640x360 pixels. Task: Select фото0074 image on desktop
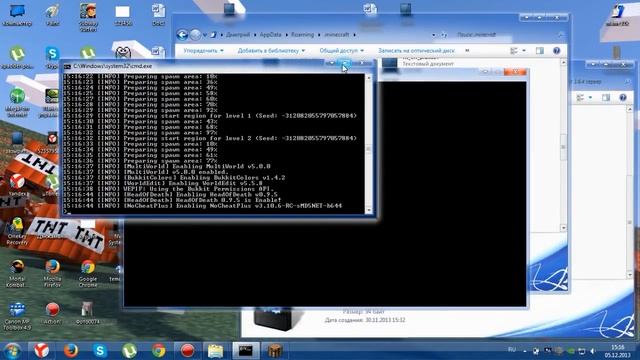tap(87, 313)
